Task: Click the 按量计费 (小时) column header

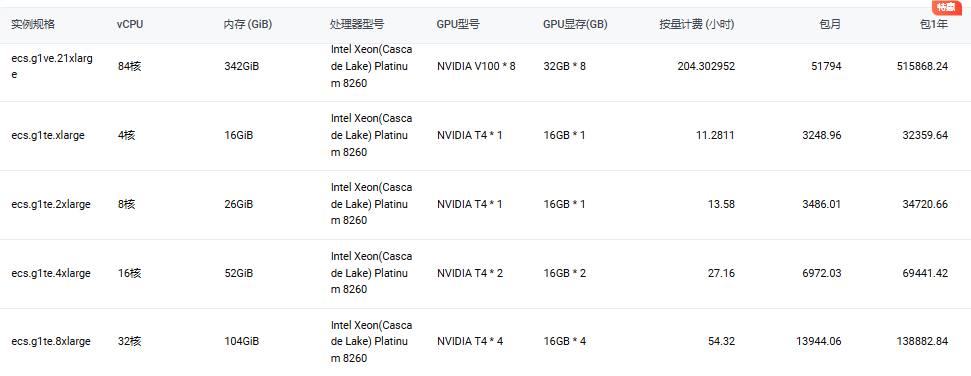Action: click(x=697, y=25)
